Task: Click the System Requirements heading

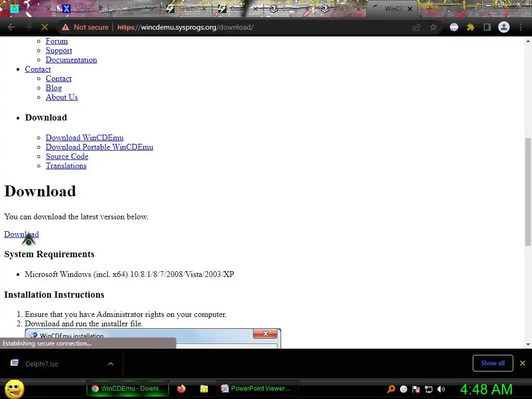Action: 49,254
